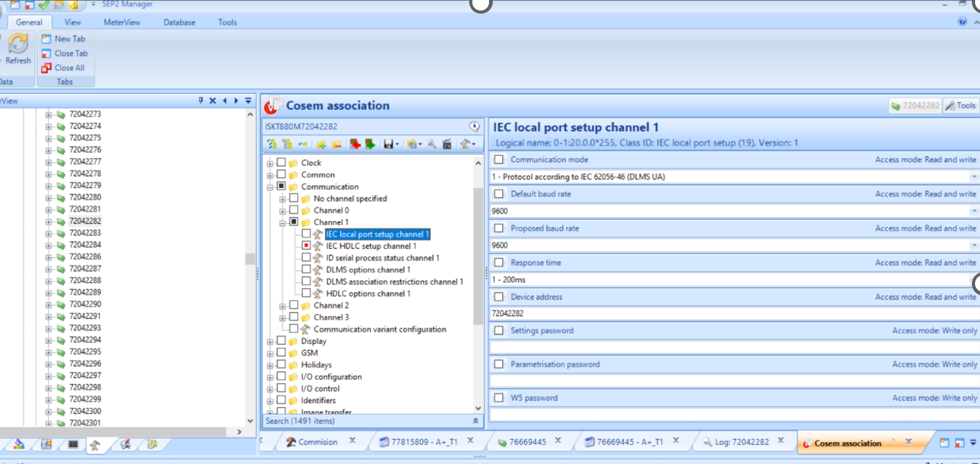Tick the Default baud rate attribute checkbox
This screenshot has height=464, width=980.
pyautogui.click(x=498, y=194)
